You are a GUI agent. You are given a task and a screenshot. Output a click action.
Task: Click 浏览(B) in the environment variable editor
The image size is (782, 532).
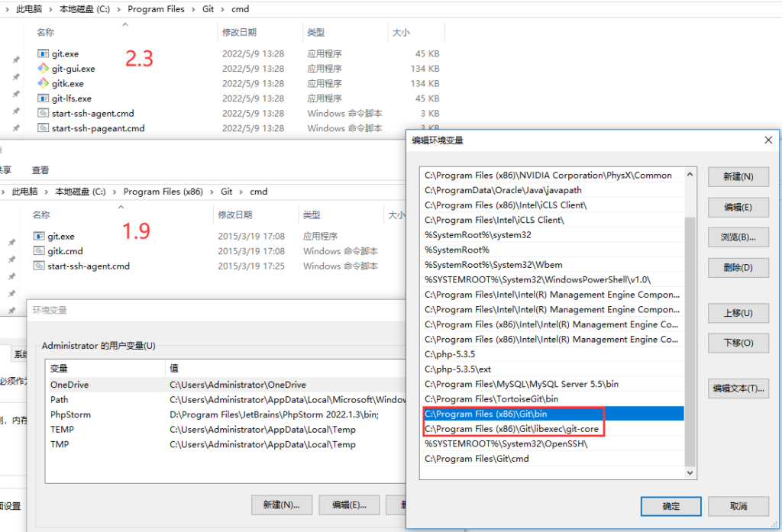click(x=738, y=237)
